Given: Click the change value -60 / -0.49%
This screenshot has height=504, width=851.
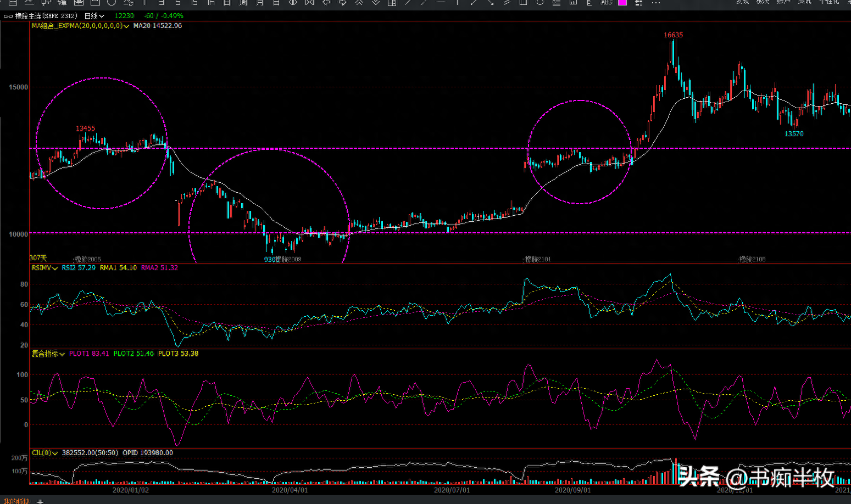Looking at the screenshot, I should (x=164, y=16).
